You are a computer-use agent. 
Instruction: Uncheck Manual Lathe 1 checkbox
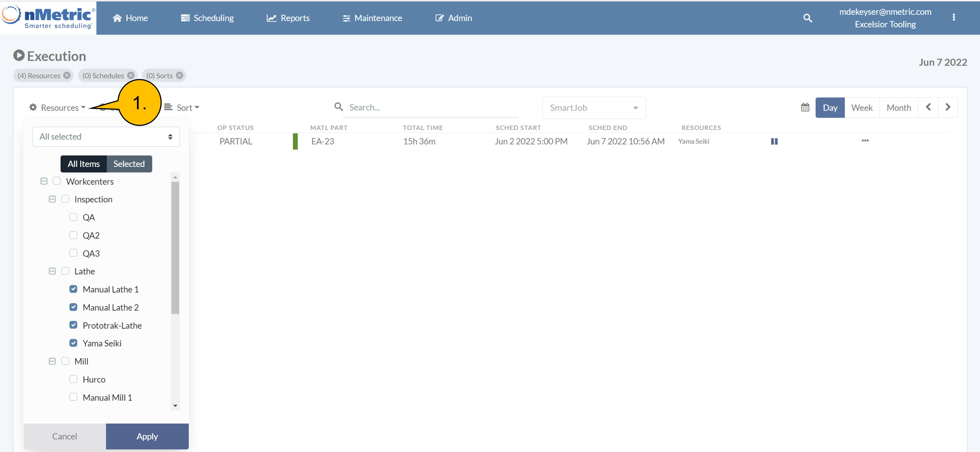pos(73,289)
